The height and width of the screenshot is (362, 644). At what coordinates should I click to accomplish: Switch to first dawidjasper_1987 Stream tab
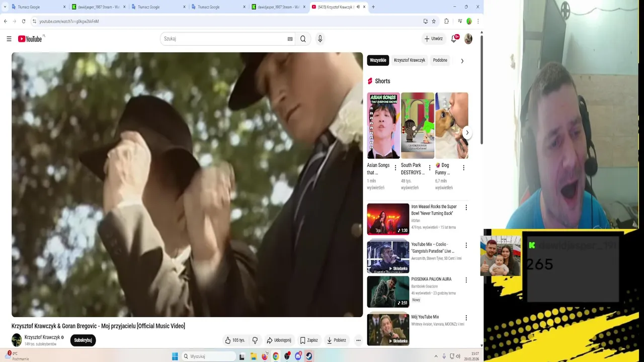tap(98, 7)
